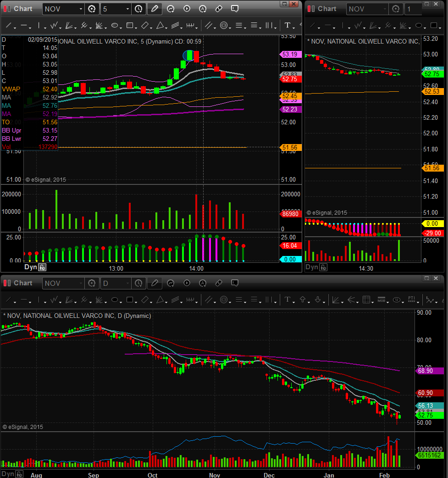Click the MOB tool in daily chart toolbar

[x=382, y=300]
